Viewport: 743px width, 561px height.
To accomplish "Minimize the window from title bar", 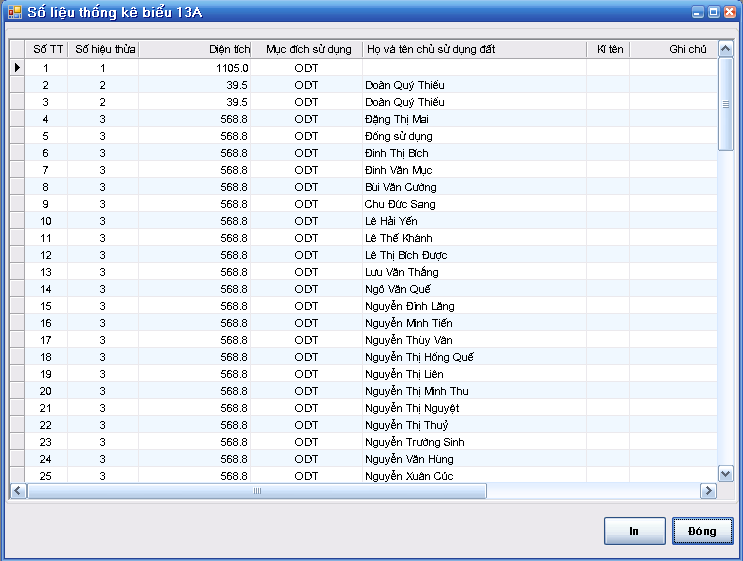I will point(698,12).
